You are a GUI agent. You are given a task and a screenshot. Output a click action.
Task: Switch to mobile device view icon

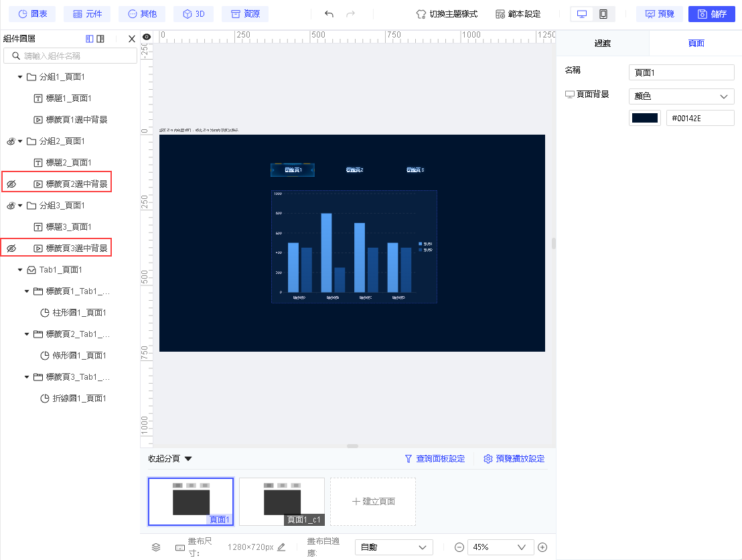pos(603,14)
